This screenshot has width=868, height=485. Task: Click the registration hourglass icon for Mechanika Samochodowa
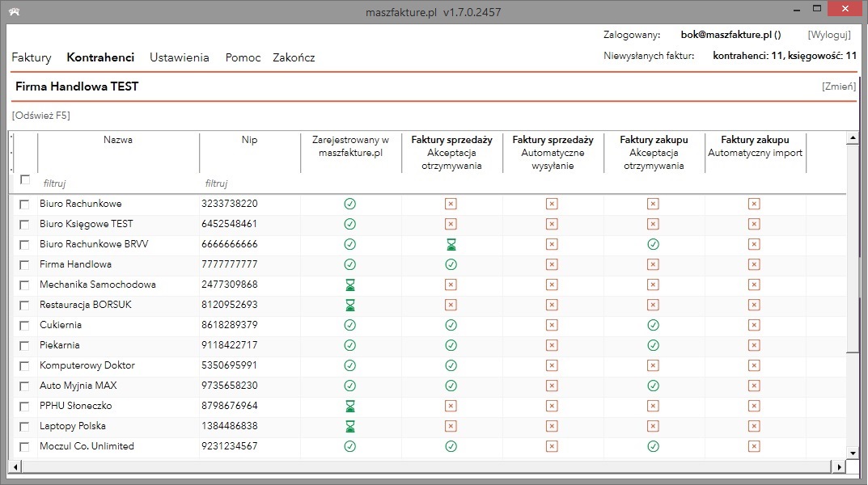349,285
